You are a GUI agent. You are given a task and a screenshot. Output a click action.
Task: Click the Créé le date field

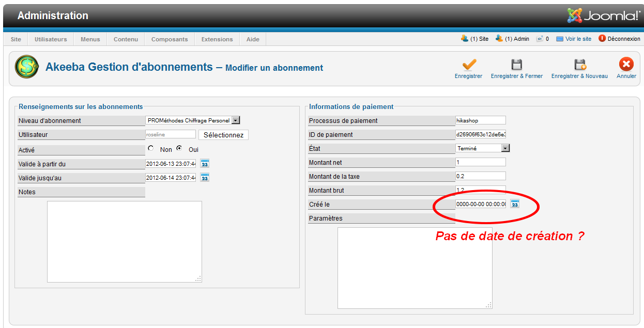click(x=481, y=204)
